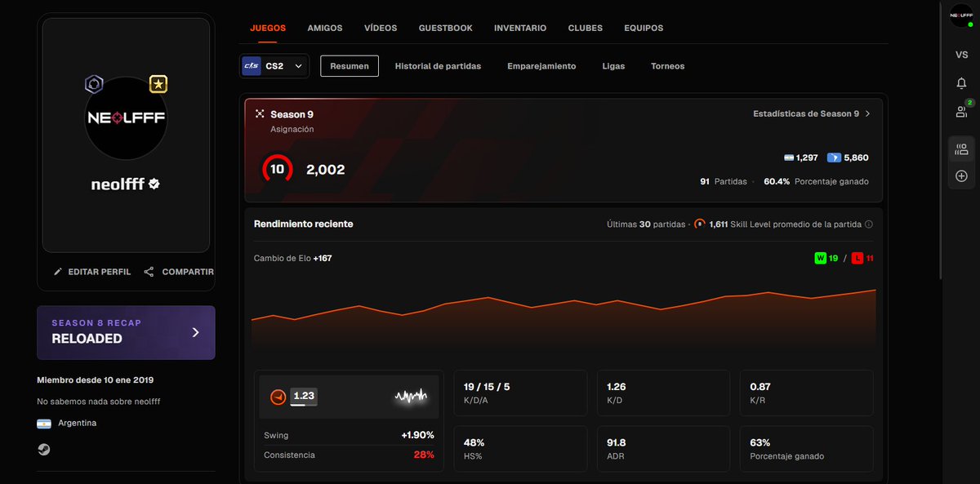Click the Últimas 30 partidas label
Viewport: 980px width, 484px height.
click(x=645, y=224)
